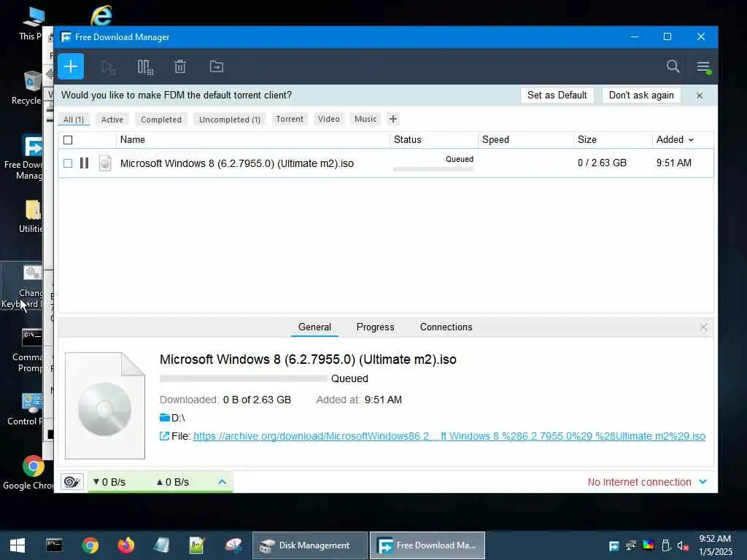This screenshot has height=560, width=747.
Task: Select the Torrent filter tab
Action: [290, 119]
